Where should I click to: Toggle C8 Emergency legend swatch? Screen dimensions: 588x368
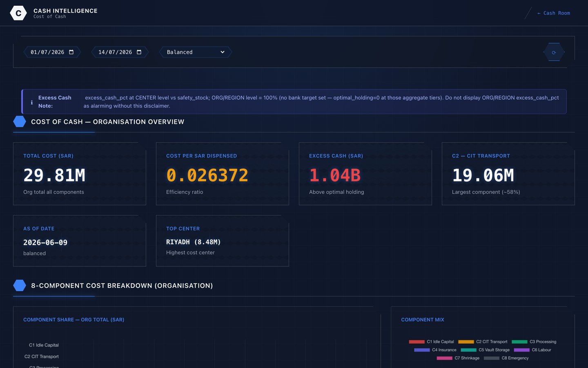pyautogui.click(x=491, y=358)
